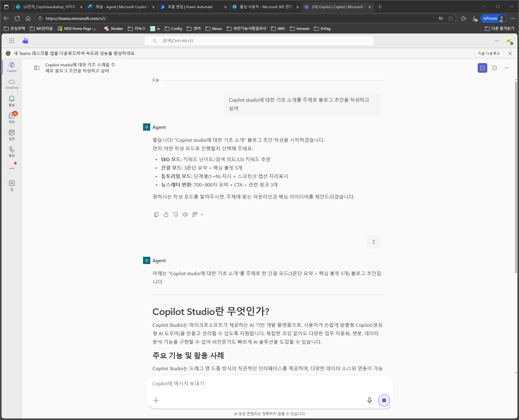519x420 pixels.
Task: Click the chat vertical scrollbar
Action: pos(516,177)
